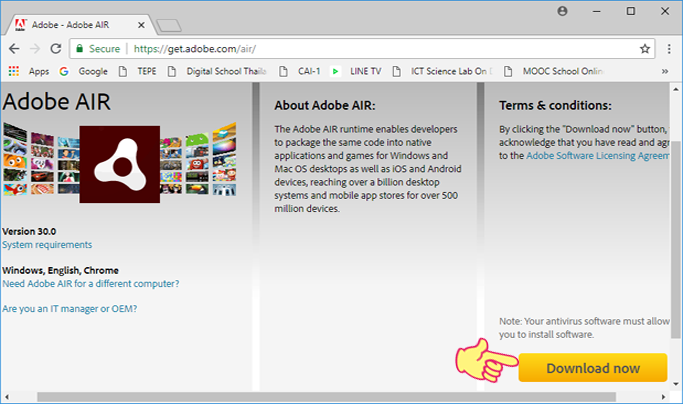Image resolution: width=683 pixels, height=404 pixels.
Task: Click the Version 30.0 text
Action: [29, 231]
